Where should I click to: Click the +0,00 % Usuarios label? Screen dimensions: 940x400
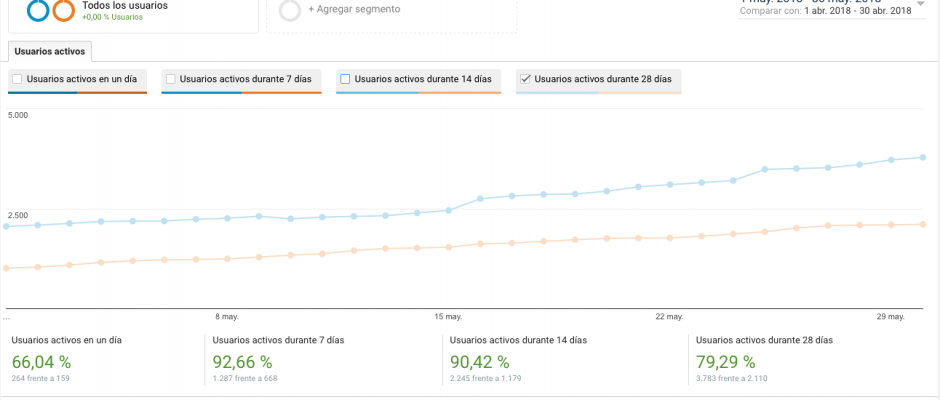(x=113, y=17)
